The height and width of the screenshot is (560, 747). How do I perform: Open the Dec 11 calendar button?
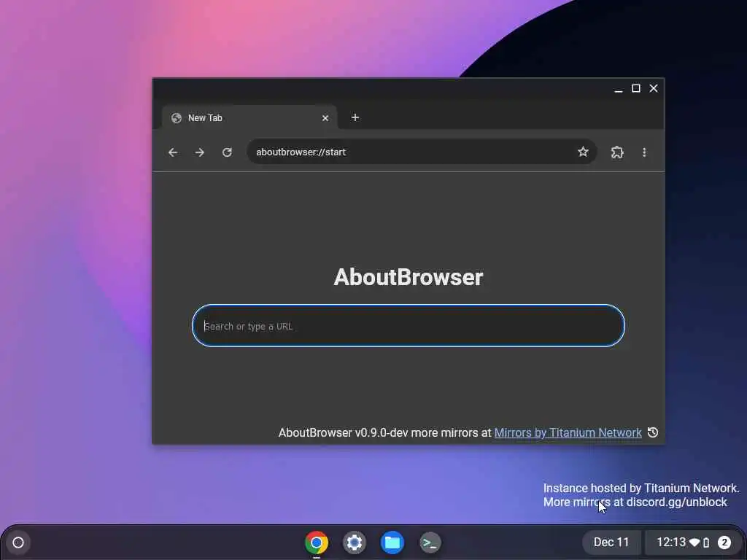[x=611, y=542]
